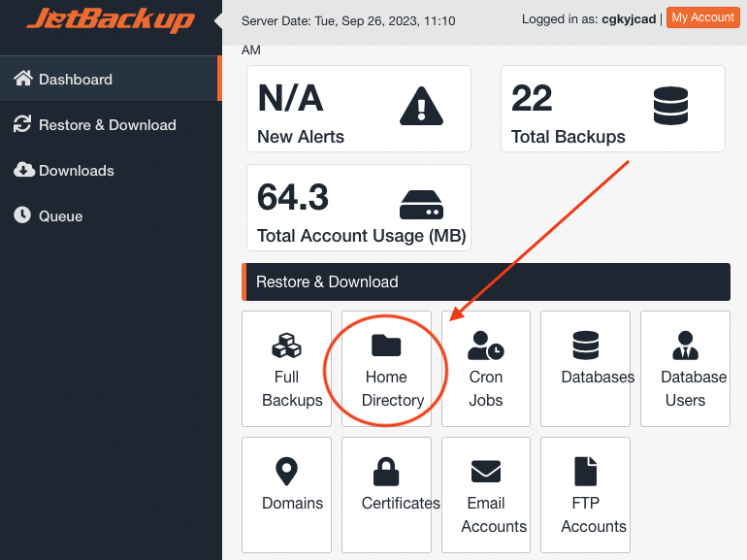This screenshot has width=747, height=560.
Task: Click the Restore & Download refresh icon
Action: pyautogui.click(x=22, y=124)
